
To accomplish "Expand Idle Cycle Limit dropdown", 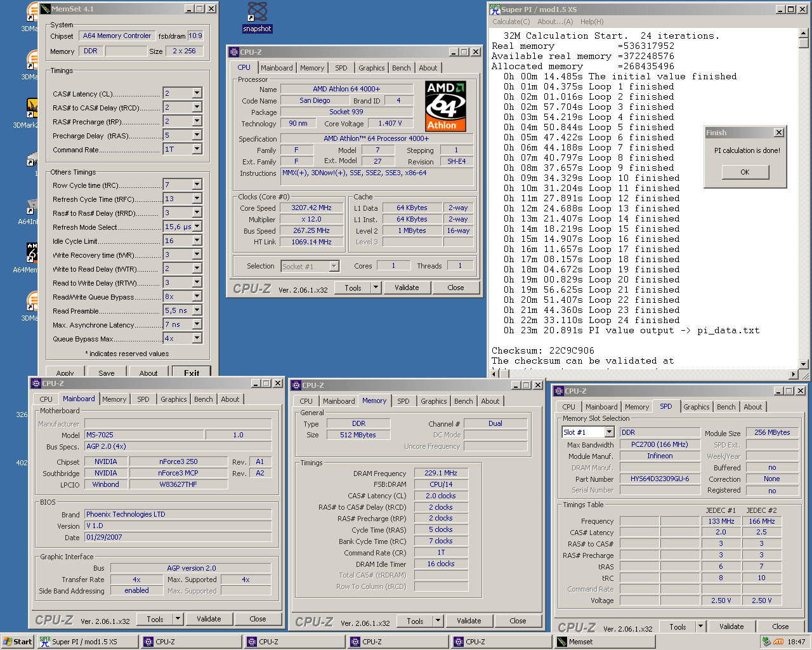I will (197, 241).
